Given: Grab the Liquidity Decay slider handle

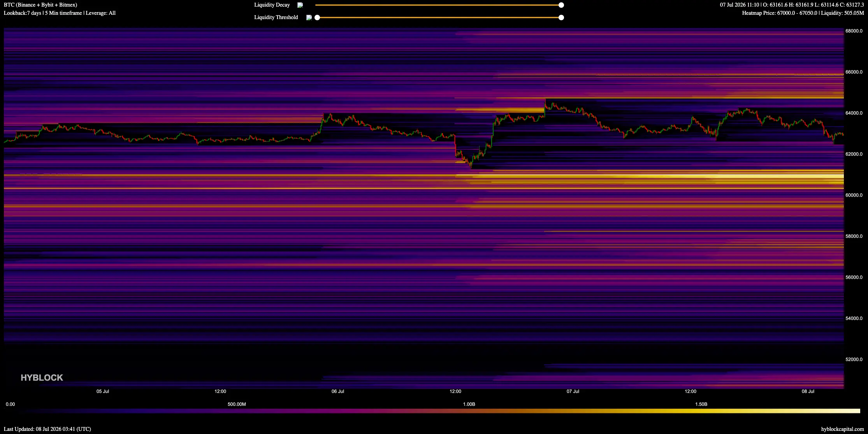Looking at the screenshot, I should [x=561, y=5].
